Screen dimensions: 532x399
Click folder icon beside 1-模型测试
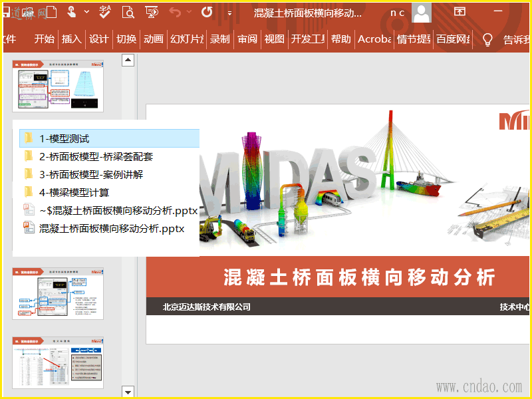(x=29, y=138)
